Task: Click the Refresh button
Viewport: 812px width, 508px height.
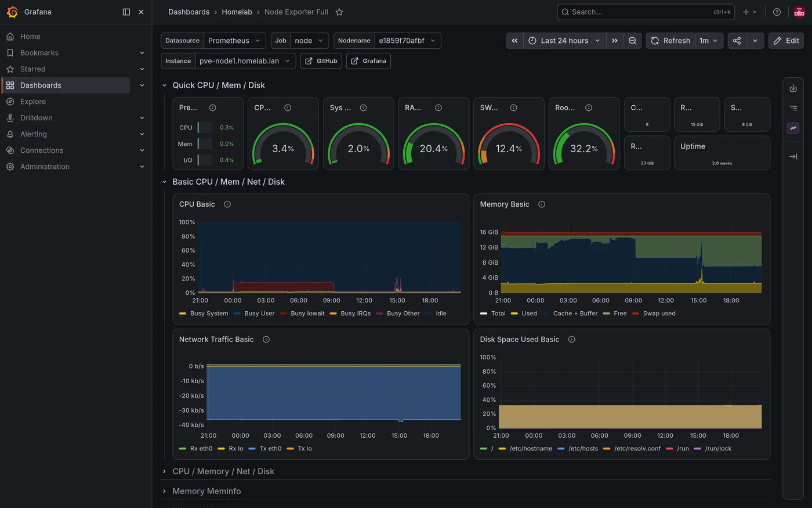Action: tap(670, 41)
